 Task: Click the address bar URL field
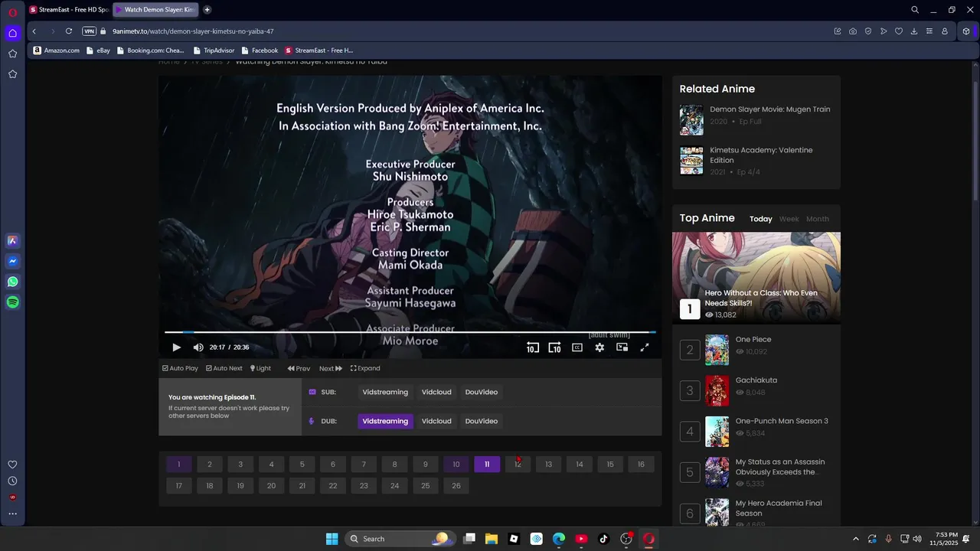[x=459, y=31]
